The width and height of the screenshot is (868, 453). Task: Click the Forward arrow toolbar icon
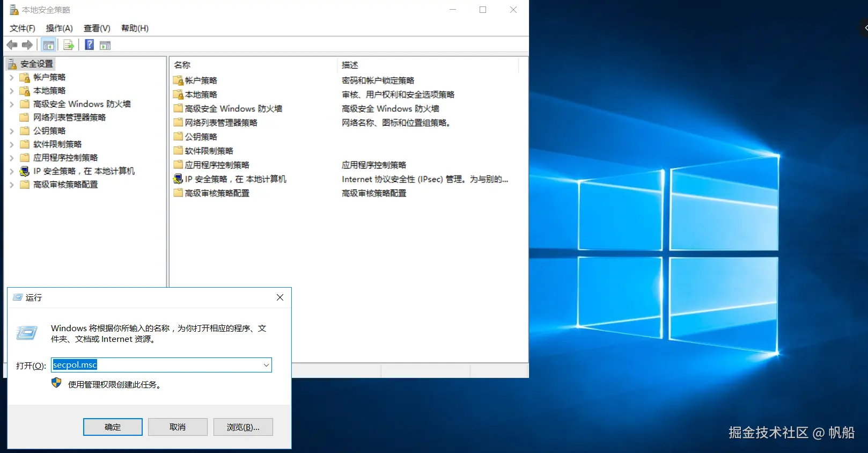27,45
